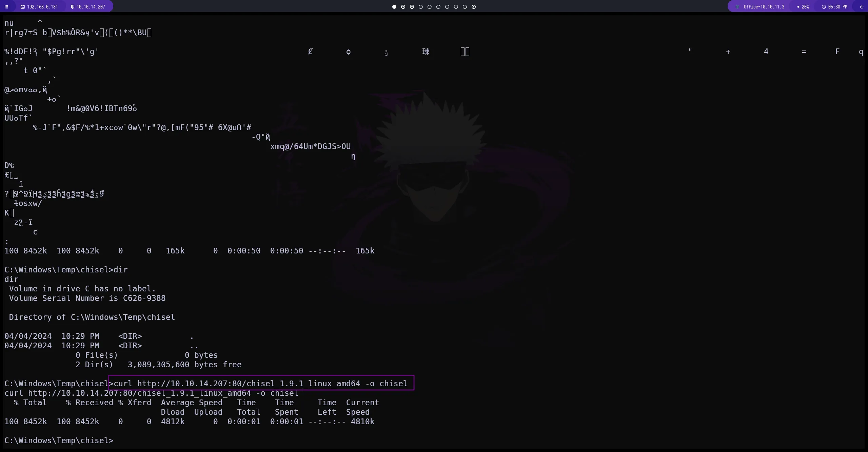868x452 pixels.
Task: Click the ethernet icon beside 192.168.0.181
Action: [22, 7]
